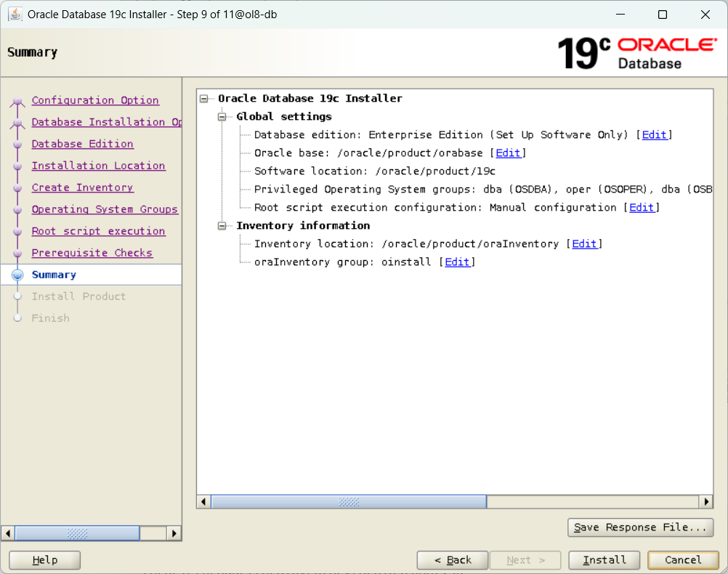Edit the Oracle base path
728x574 pixels.
coord(508,153)
